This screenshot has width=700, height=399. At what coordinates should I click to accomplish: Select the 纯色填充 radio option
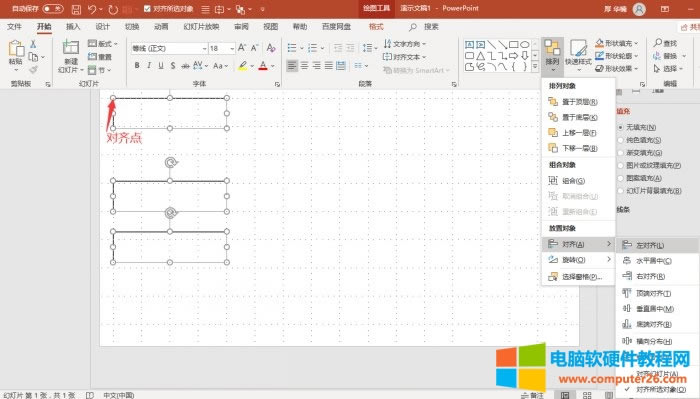pos(621,140)
